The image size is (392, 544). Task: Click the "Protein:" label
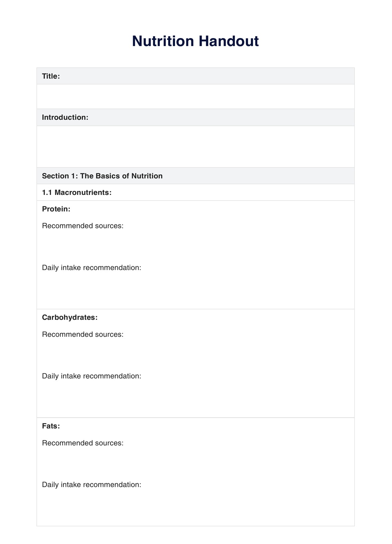click(x=56, y=209)
